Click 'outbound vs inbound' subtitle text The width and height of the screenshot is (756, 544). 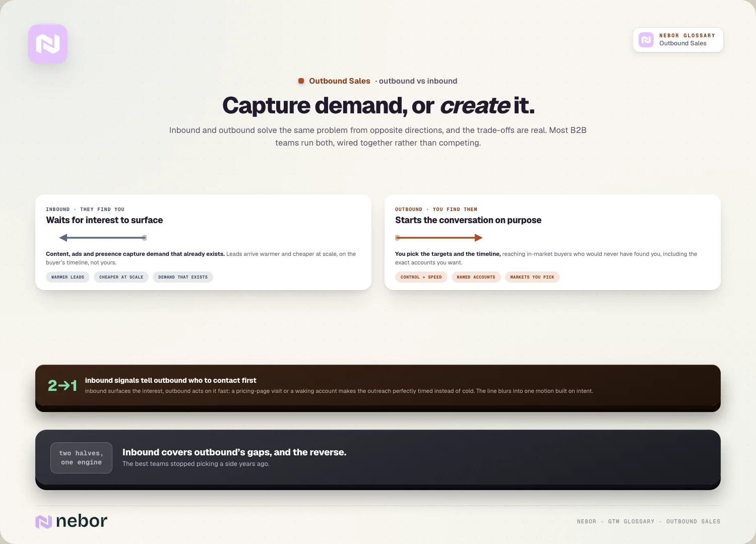click(x=418, y=81)
